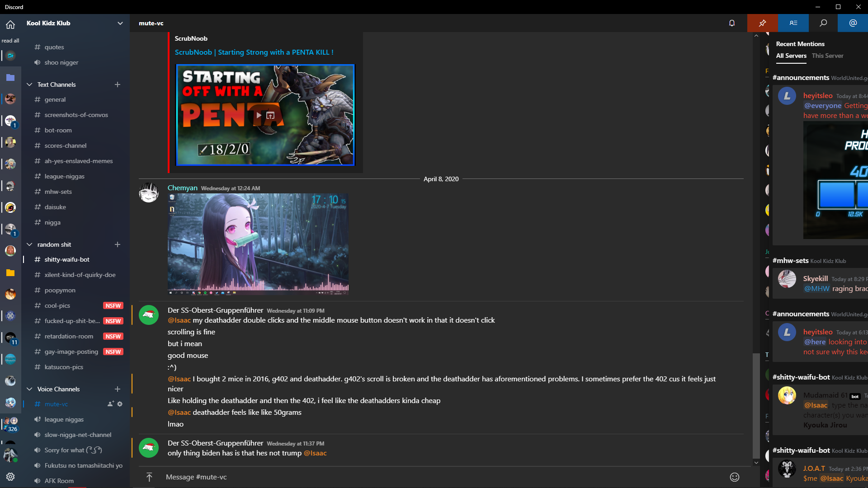Viewport: 868px width, 488px height.
Task: Click create invite icon for mute-vc
Action: coord(110,404)
